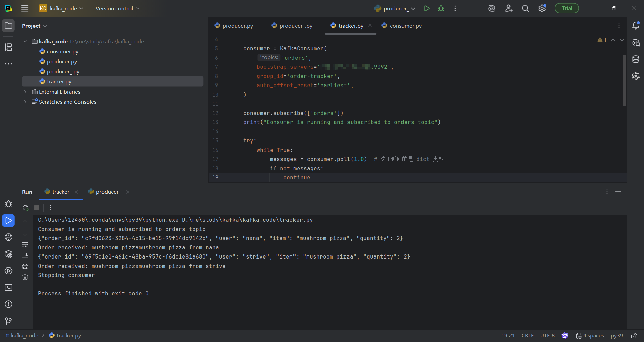Switch to producer.py editor tab
The width and height of the screenshot is (644, 342).
tap(234, 26)
